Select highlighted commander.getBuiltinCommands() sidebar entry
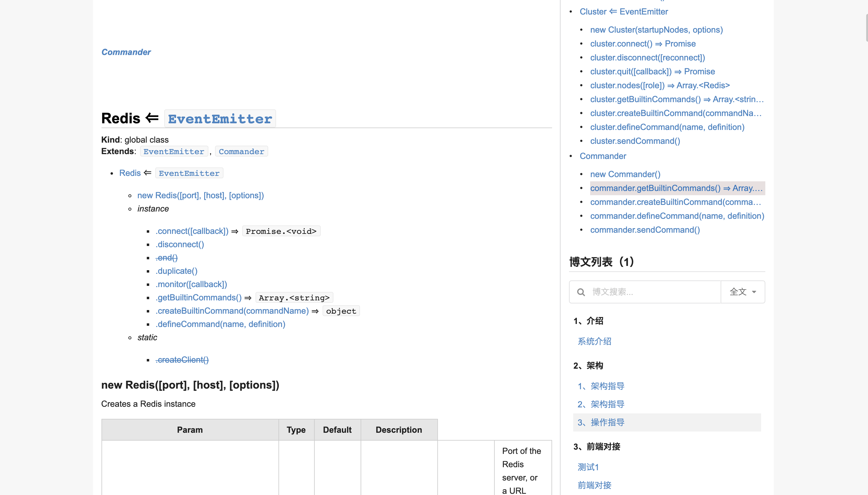 [x=676, y=188]
